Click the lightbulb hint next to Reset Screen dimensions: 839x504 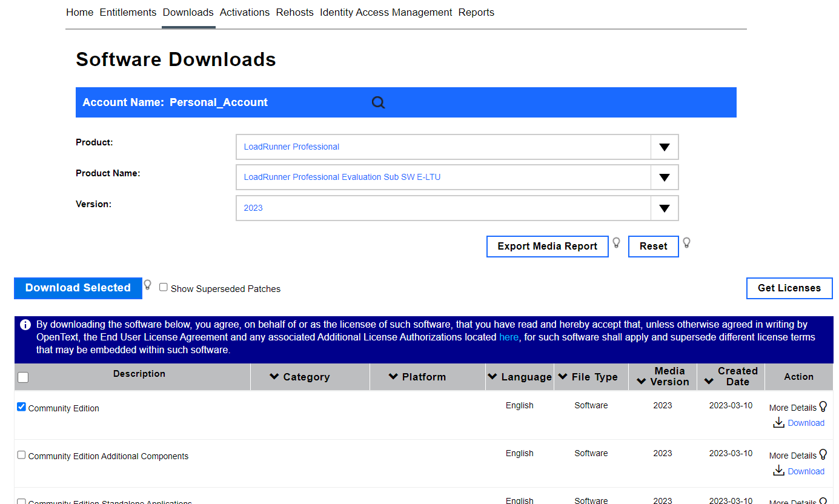(x=686, y=243)
